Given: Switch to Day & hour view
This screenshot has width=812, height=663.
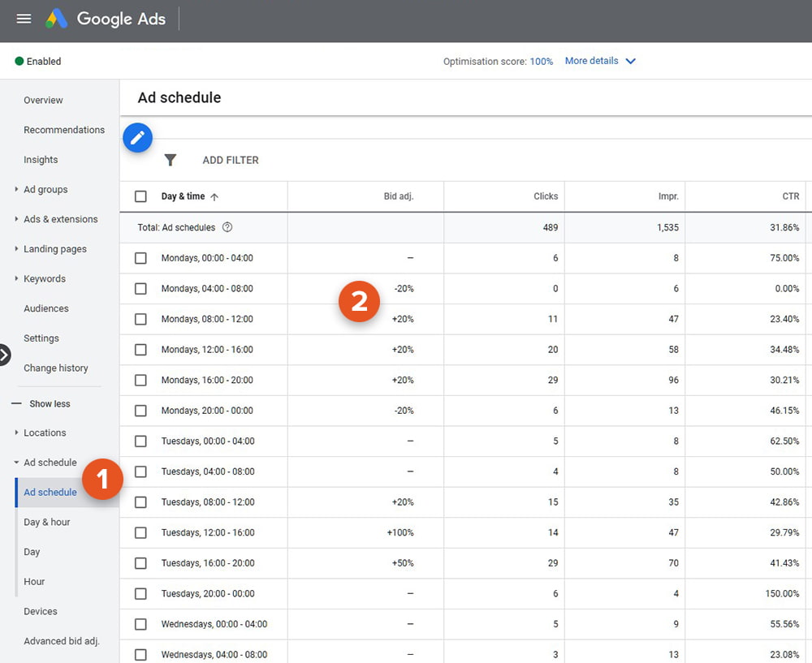Looking at the screenshot, I should [46, 523].
